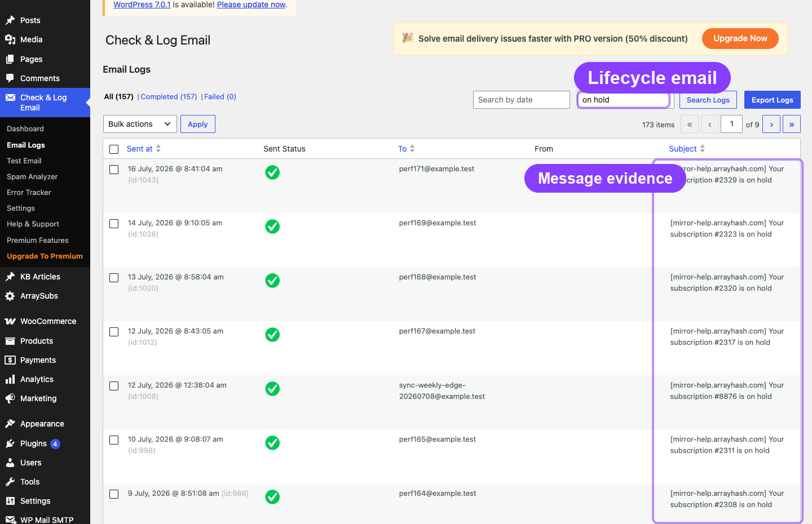Image resolution: width=812 pixels, height=524 pixels.
Task: Click Check & Log Email envelope icon
Action: tap(10, 97)
